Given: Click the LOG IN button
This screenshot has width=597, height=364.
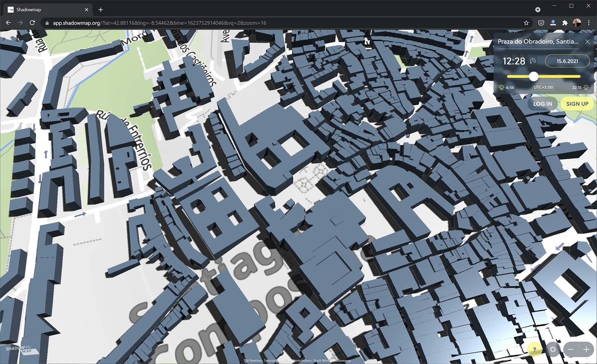Looking at the screenshot, I should click(543, 104).
